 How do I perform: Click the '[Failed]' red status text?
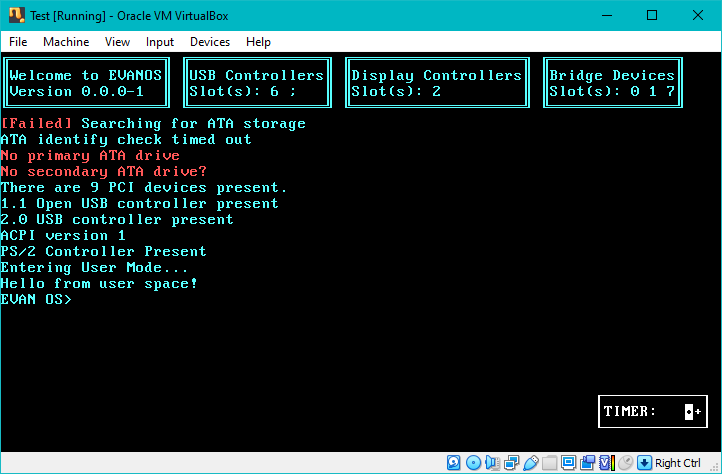[x=36, y=123]
